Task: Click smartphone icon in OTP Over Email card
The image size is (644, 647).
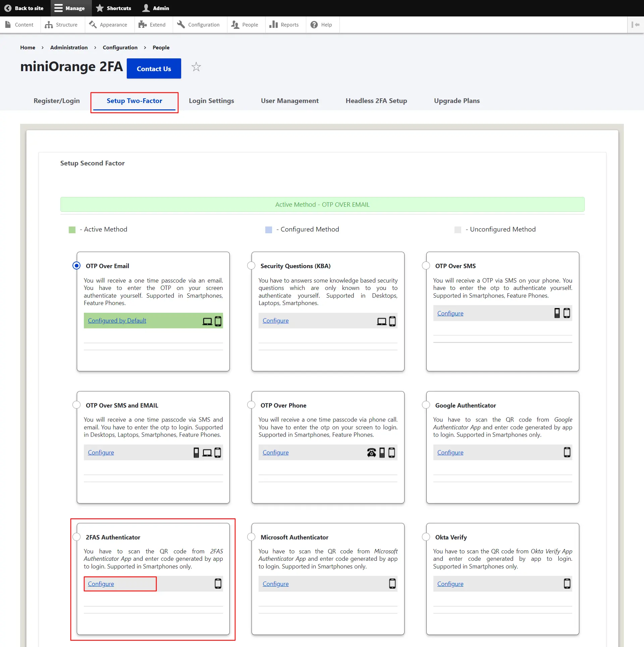Action: (x=218, y=321)
